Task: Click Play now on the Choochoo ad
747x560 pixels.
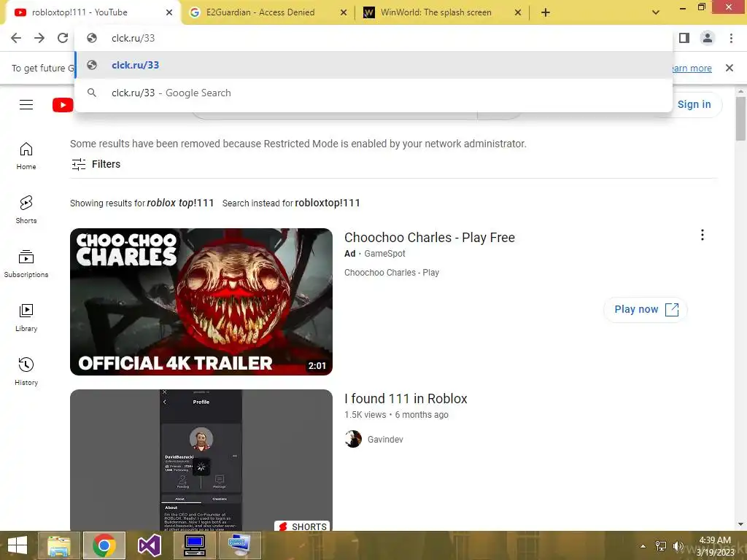Action: click(646, 309)
